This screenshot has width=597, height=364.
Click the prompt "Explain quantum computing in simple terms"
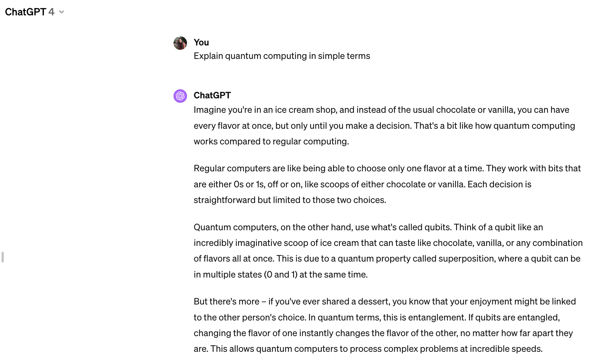coord(282,56)
